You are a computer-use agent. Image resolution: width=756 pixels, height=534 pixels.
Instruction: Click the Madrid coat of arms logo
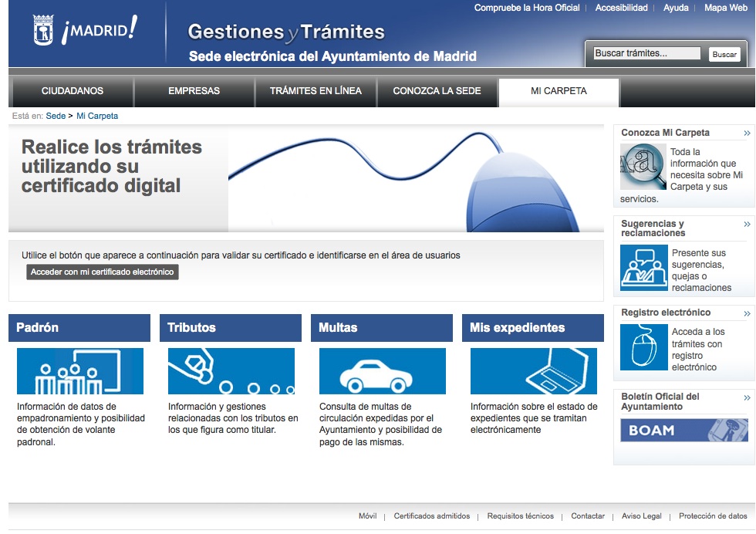(x=43, y=30)
